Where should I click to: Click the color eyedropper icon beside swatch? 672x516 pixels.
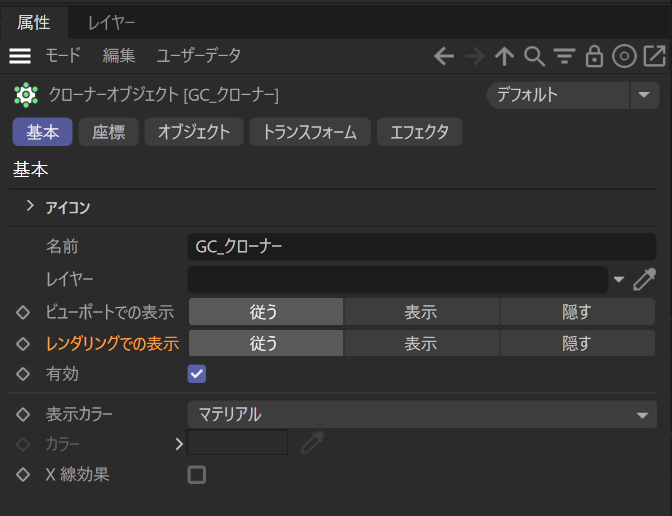click(313, 442)
